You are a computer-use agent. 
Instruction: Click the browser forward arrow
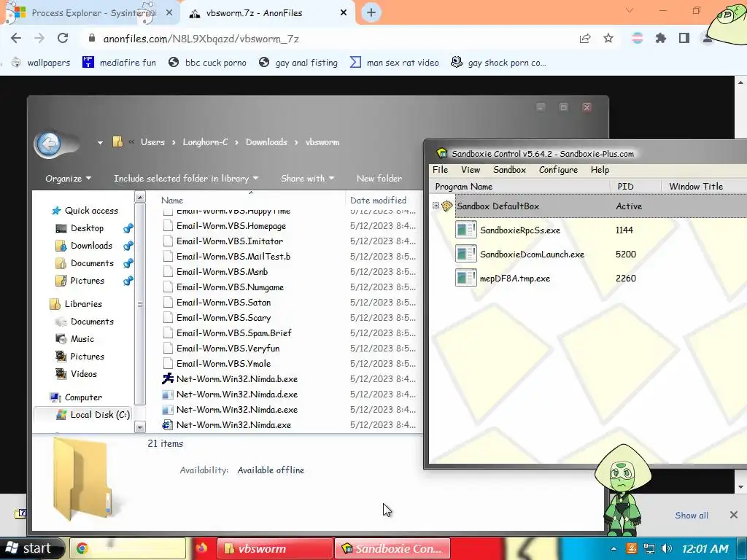[39, 39]
